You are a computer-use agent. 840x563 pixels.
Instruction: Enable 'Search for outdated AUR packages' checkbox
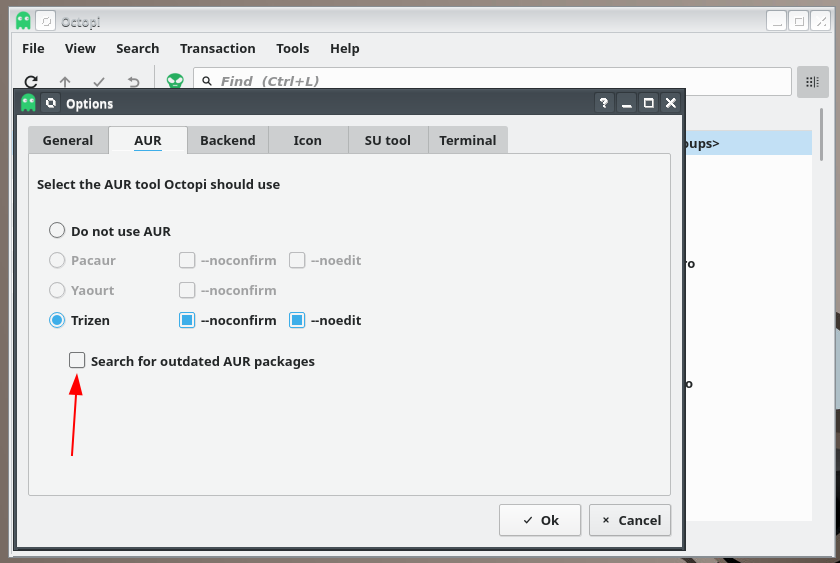pos(77,361)
